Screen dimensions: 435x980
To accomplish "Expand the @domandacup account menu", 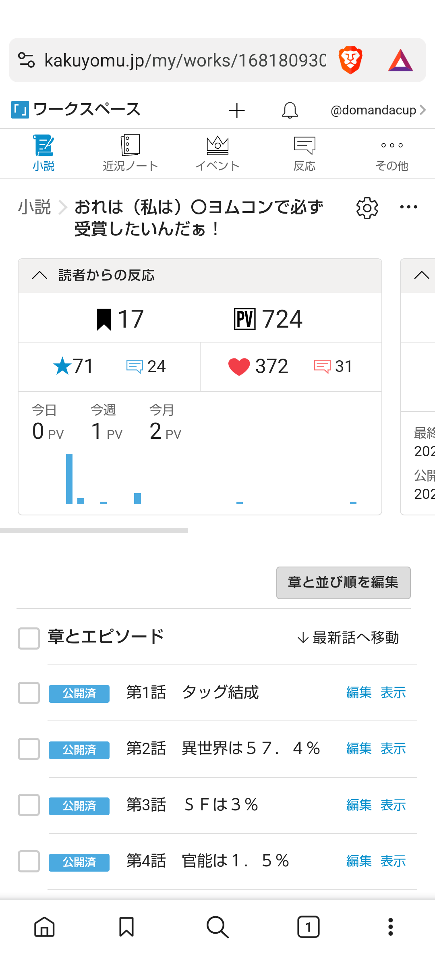I will click(378, 110).
